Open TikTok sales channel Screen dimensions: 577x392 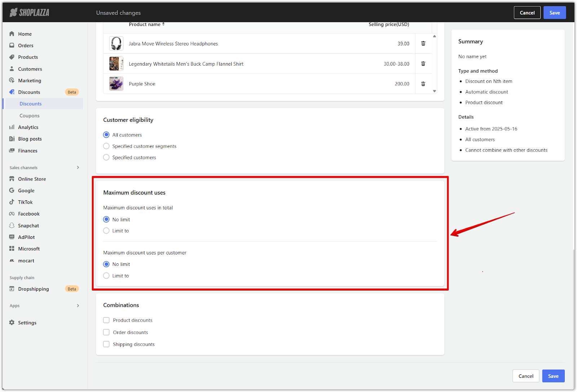point(25,202)
